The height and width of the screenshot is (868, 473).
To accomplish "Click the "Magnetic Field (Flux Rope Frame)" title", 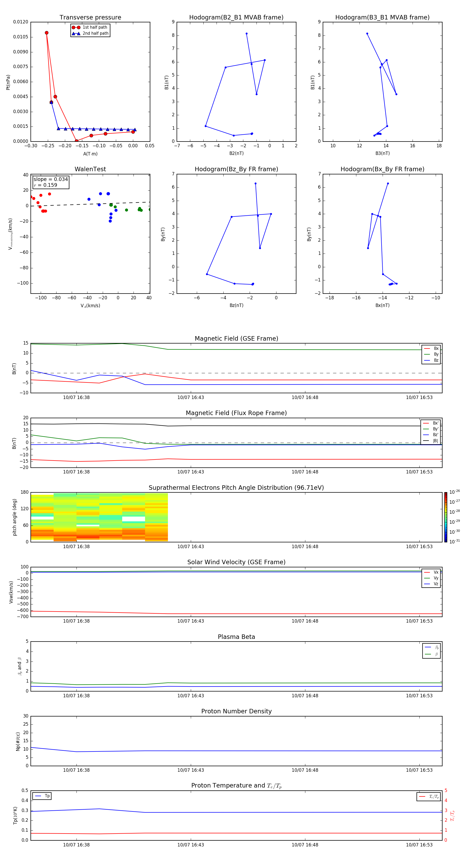I will click(236, 413).
